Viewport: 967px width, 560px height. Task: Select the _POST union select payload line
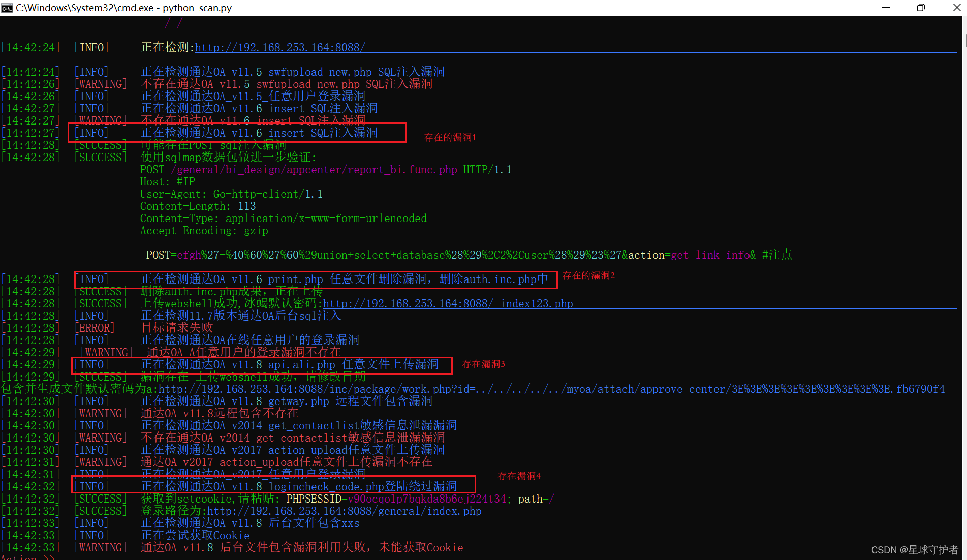pos(466,255)
